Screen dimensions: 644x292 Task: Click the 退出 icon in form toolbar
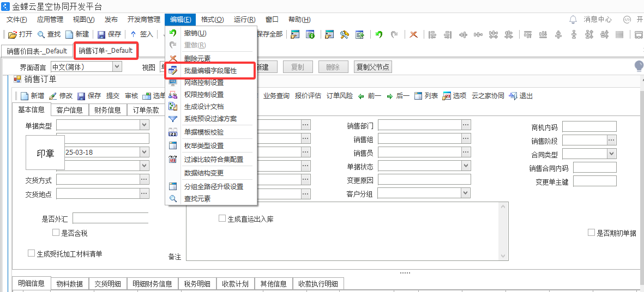click(513, 96)
